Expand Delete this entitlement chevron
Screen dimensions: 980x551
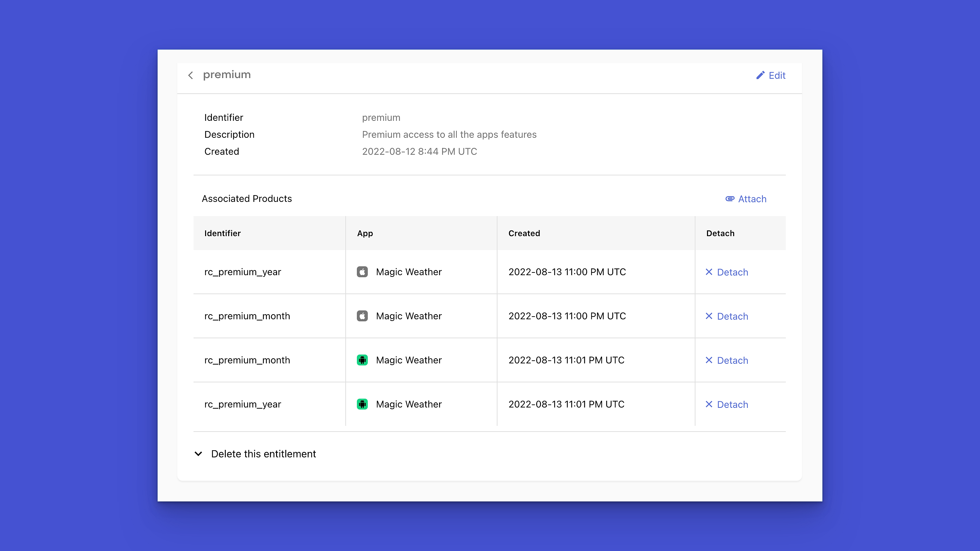(198, 454)
